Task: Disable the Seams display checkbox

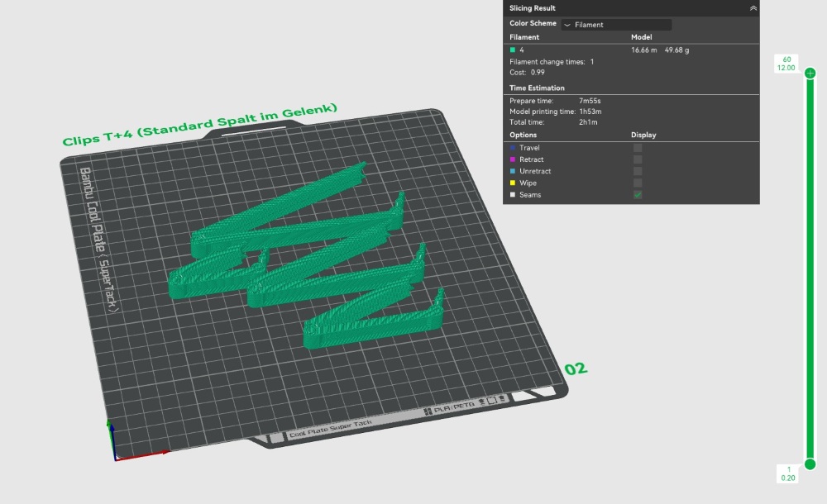Action: (x=637, y=194)
